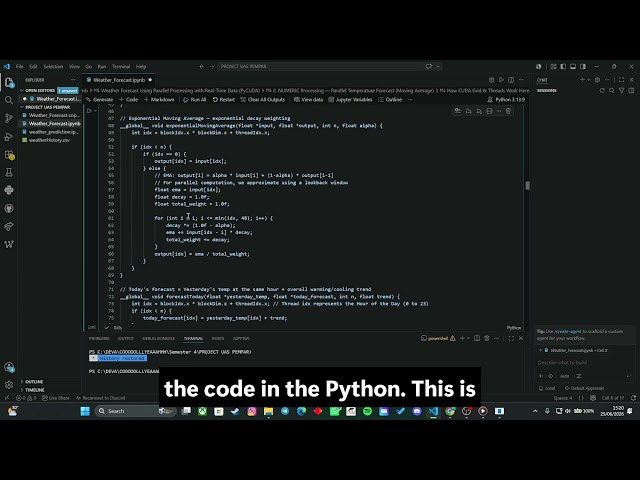Switch to the Problems panel tab
This screenshot has height=480, width=640.
click(99, 338)
